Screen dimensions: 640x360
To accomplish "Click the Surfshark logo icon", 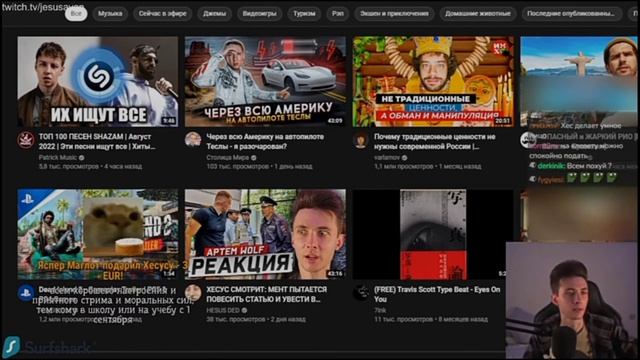I will click(x=11, y=347).
